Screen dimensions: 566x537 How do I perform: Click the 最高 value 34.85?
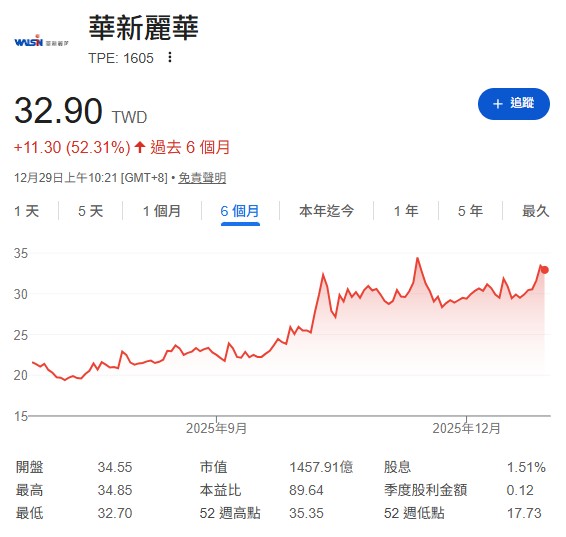click(115, 490)
